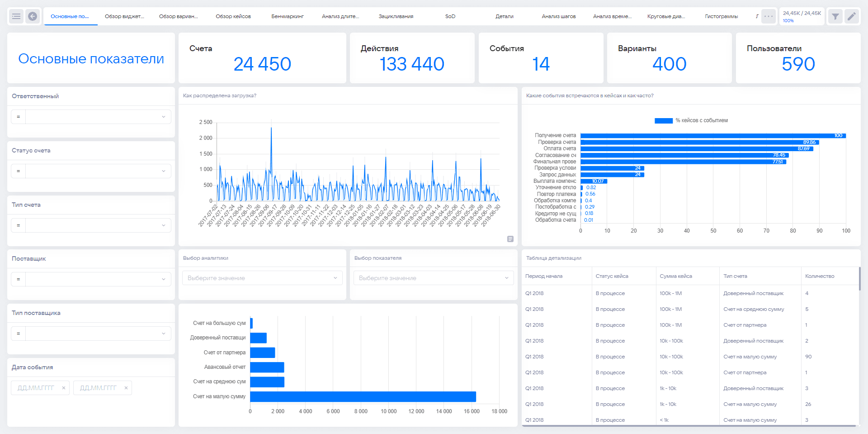
Task: Open the Гистограммы tab
Action: coord(722,16)
